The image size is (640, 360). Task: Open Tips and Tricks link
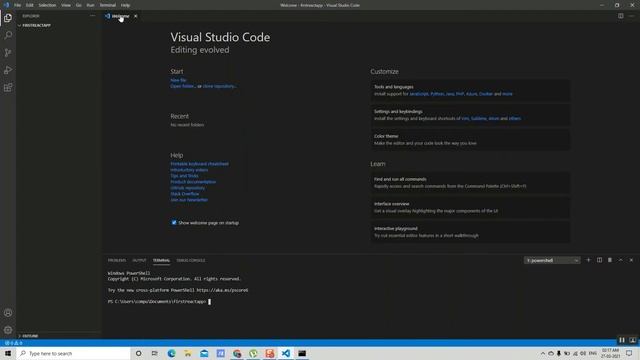(184, 176)
